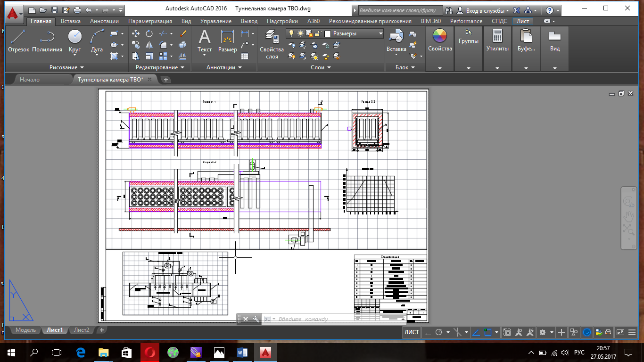644x362 pixels.
Task: Toggle polar tracking in status bar
Action: 439,332
